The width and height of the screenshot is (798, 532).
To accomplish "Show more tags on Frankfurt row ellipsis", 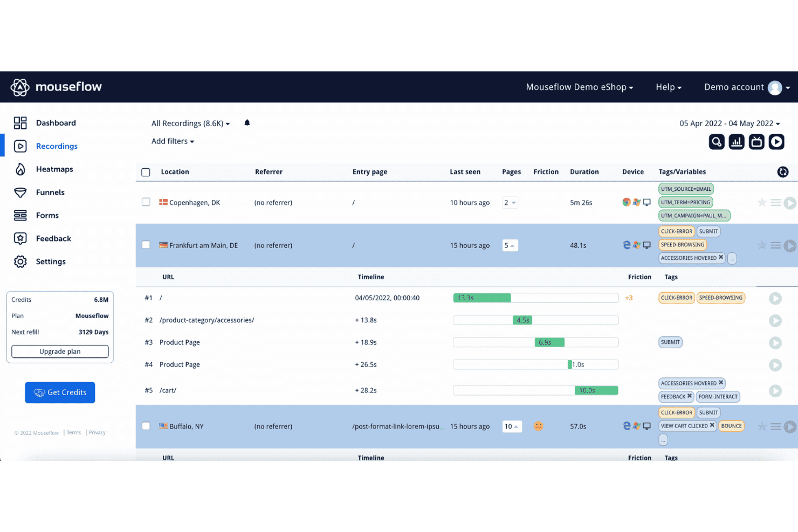I will (x=732, y=258).
